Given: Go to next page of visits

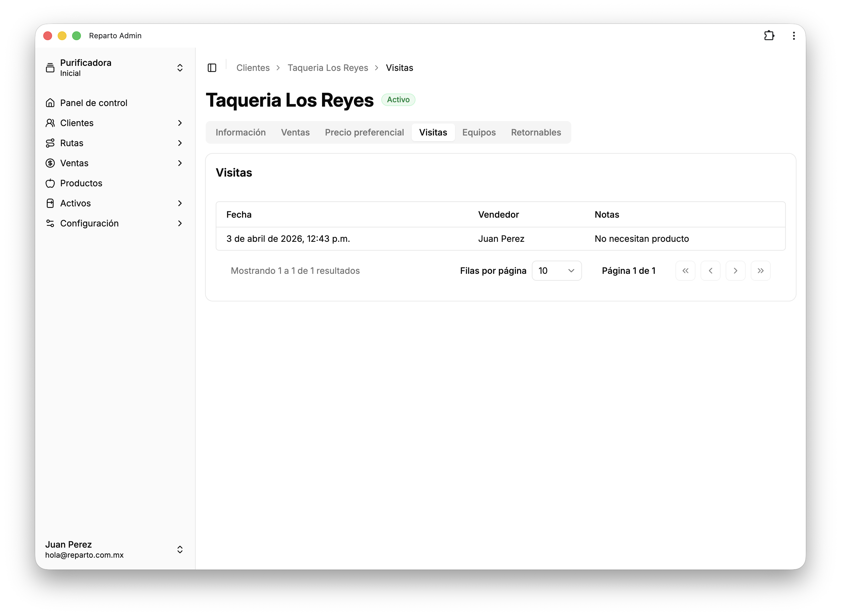Looking at the screenshot, I should pyautogui.click(x=735, y=271).
